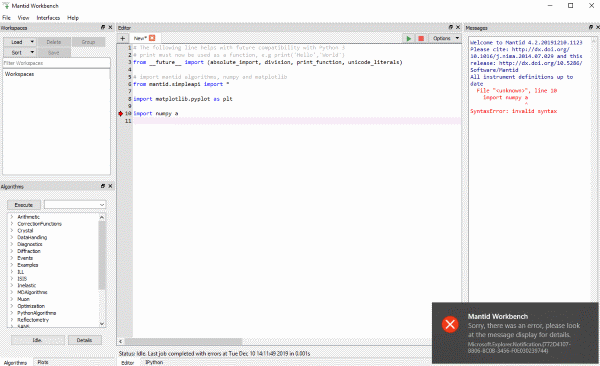Viewport: 600px width, 366px height.
Task: Click the Filter Workspaces input field
Action: 57,63
